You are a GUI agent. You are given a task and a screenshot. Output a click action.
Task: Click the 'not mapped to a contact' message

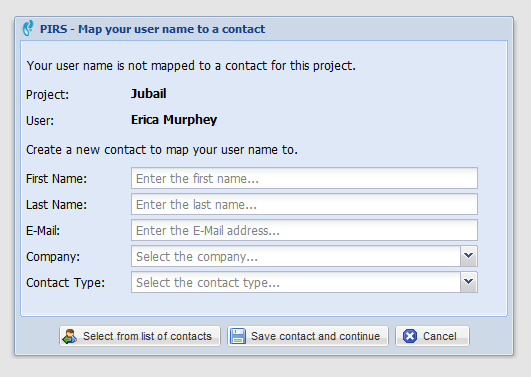pyautogui.click(x=191, y=66)
